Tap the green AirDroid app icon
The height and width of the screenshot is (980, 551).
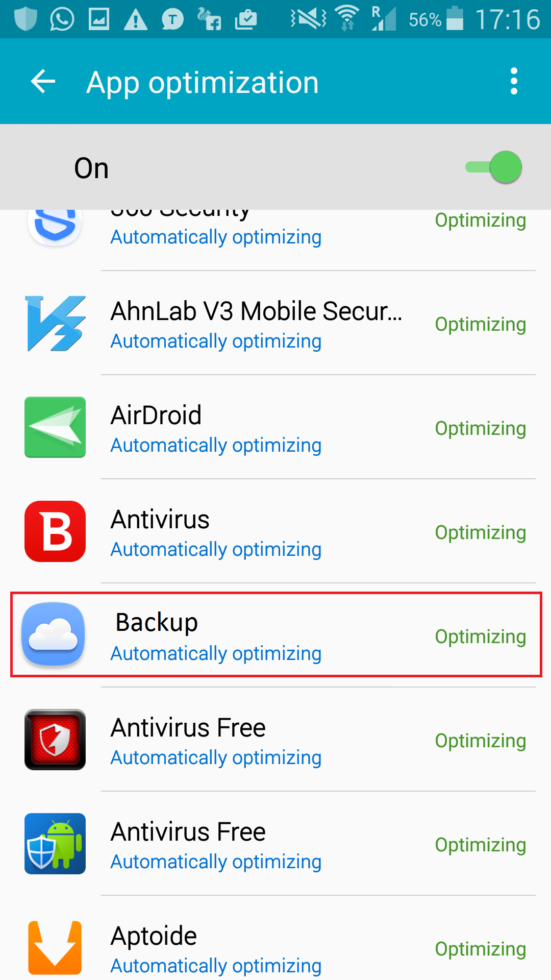55,427
